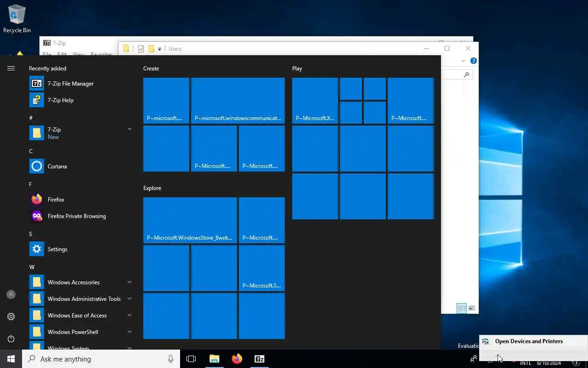Viewport: 588px width, 368px height.
Task: Expand the Explorer ribbon with the chevron
Action: (463, 61)
